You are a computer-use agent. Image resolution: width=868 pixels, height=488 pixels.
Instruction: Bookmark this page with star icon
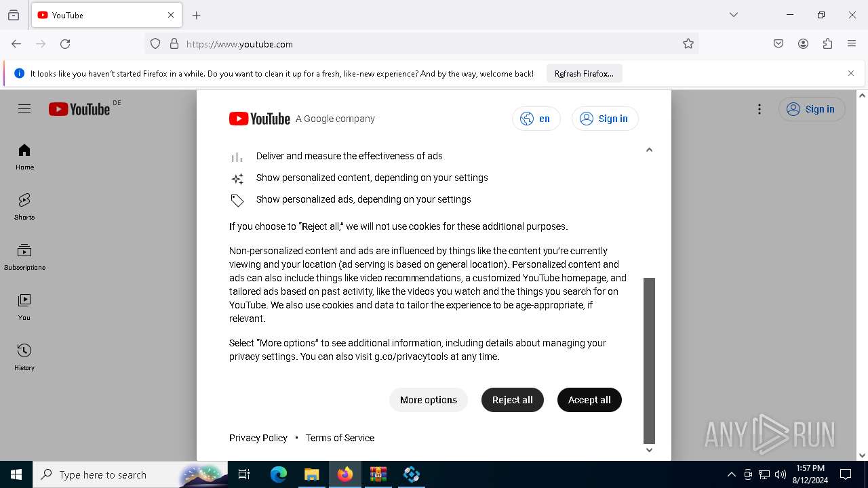[688, 44]
